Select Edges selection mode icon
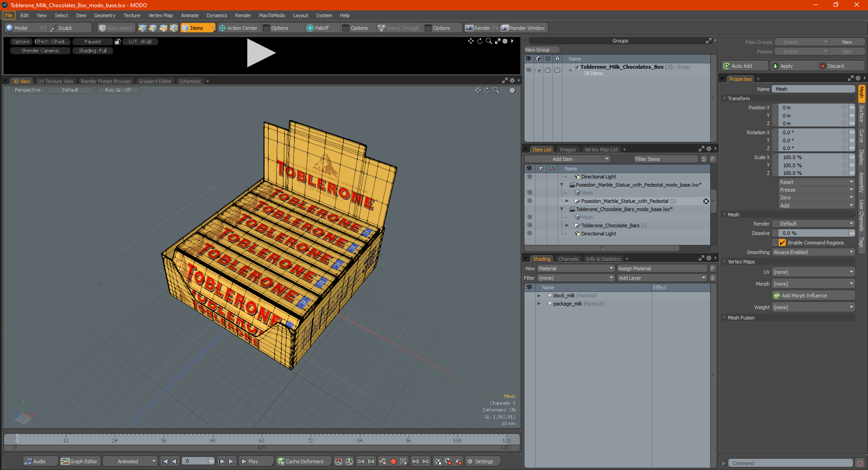This screenshot has width=868, height=470. click(153, 28)
